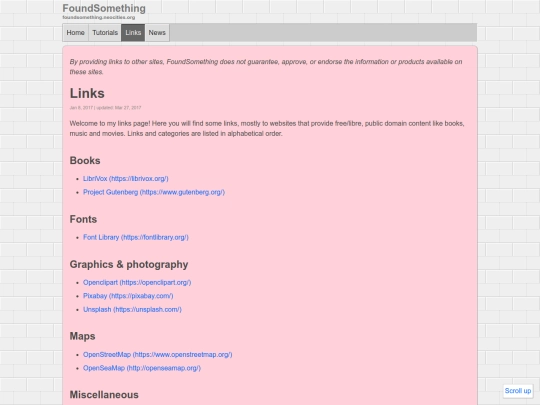Visit the Project Gutenberg link
The image size is (540, 405).
point(154,192)
